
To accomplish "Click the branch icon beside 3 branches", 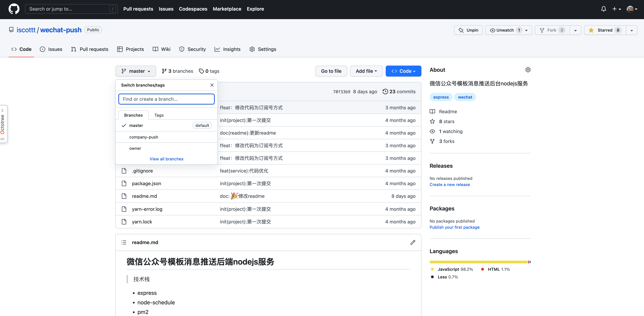I will click(x=164, y=71).
